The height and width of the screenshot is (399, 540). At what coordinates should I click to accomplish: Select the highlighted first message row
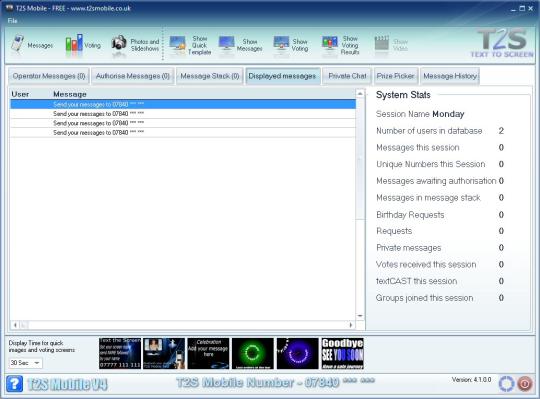tap(183, 104)
